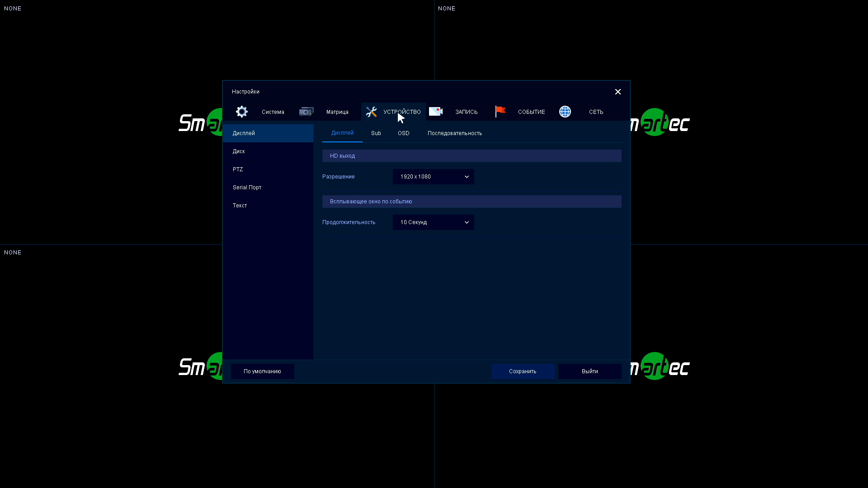Click the СЕТЬ tab label
868x488 pixels.
[596, 112]
